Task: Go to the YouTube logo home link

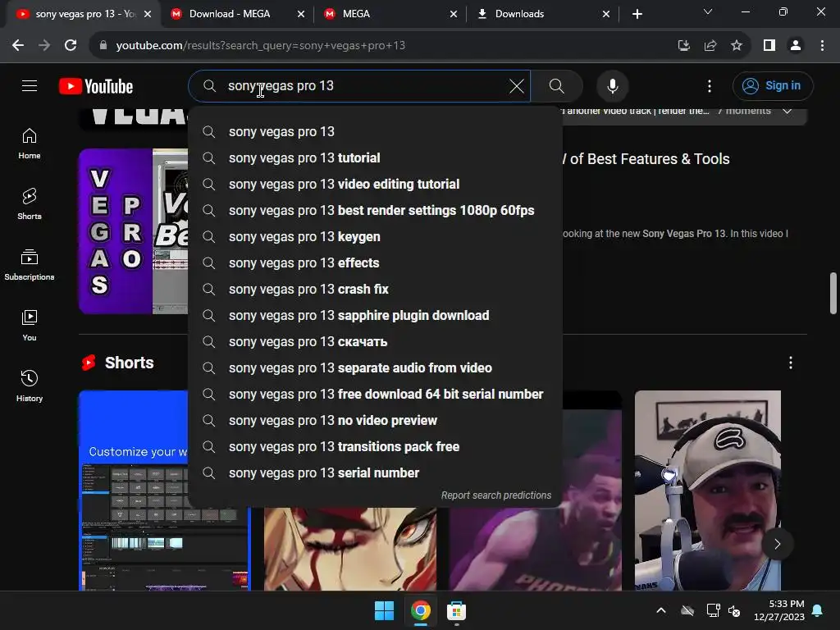Action: [96, 86]
